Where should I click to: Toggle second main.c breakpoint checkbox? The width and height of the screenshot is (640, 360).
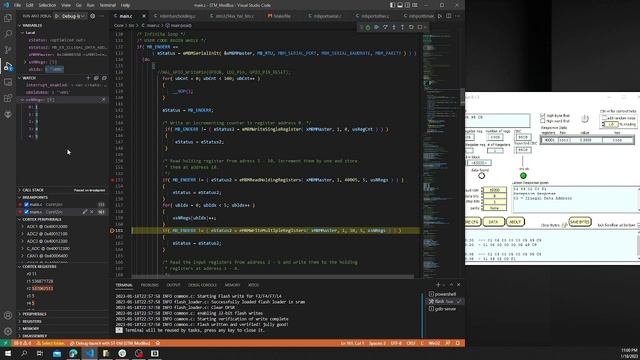click(x=27, y=212)
